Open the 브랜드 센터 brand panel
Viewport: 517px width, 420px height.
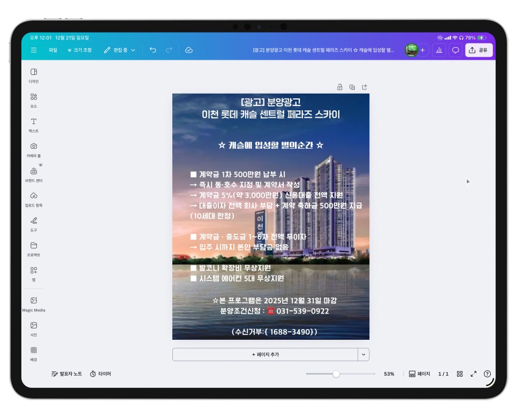click(x=34, y=175)
